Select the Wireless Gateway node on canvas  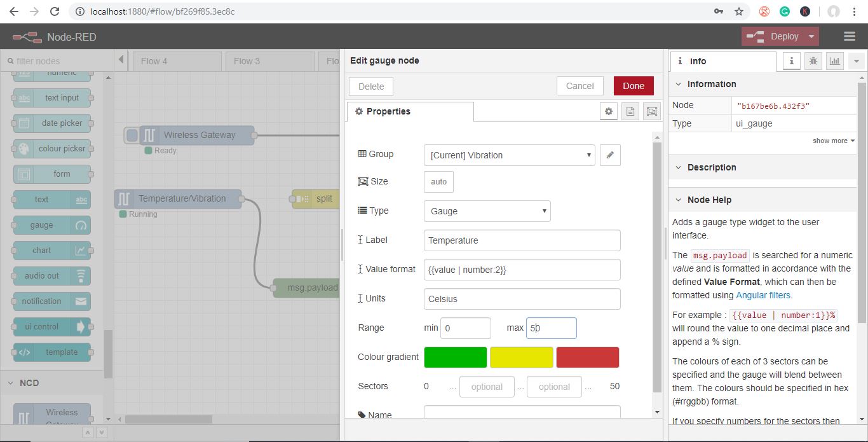196,135
